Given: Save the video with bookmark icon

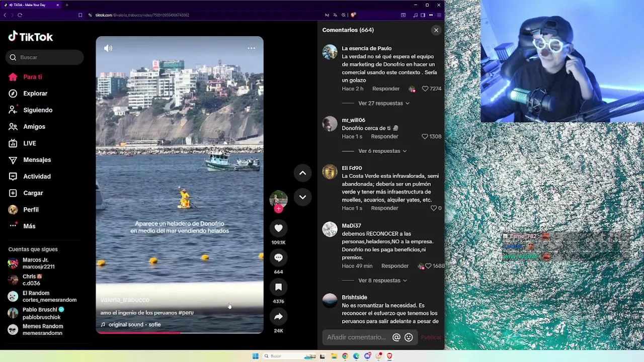Looking at the screenshot, I should 278,287.
